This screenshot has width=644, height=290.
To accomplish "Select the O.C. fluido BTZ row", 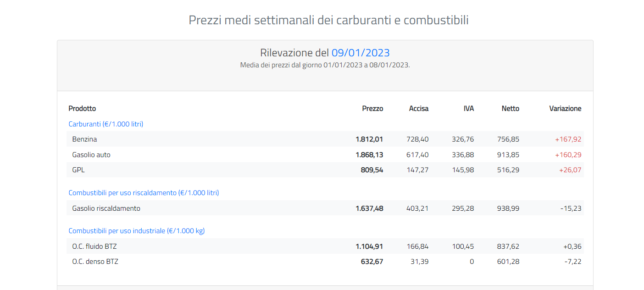I will coord(325,246).
